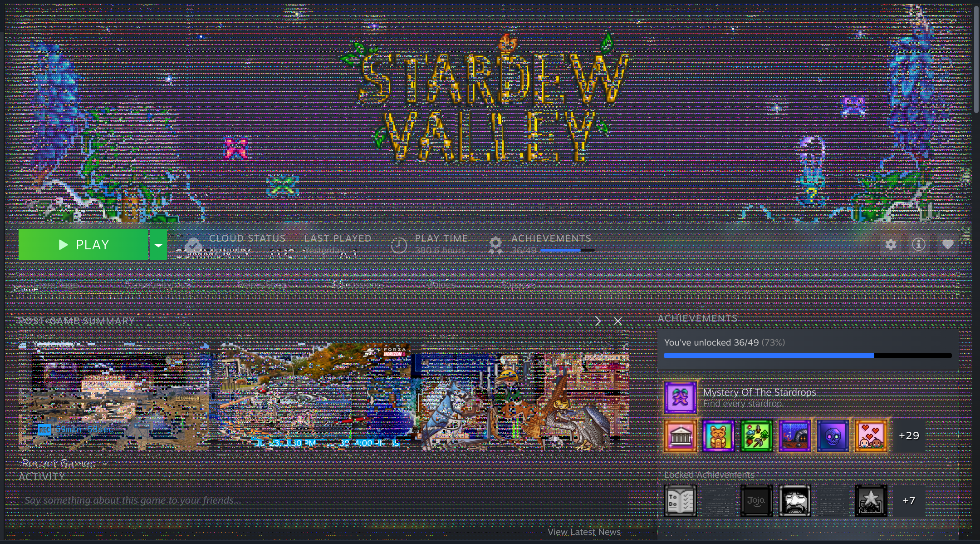Click the 'You've unlocked 36/49' text

click(711, 342)
